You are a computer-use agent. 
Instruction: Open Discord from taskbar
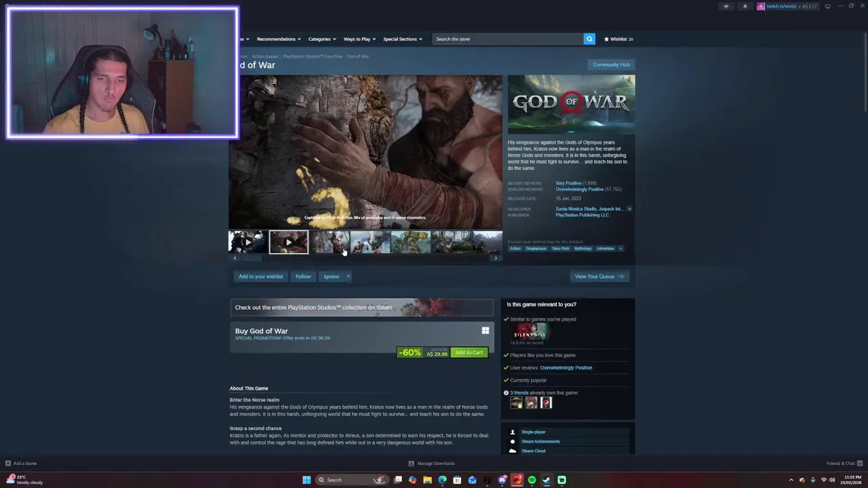tap(502, 480)
